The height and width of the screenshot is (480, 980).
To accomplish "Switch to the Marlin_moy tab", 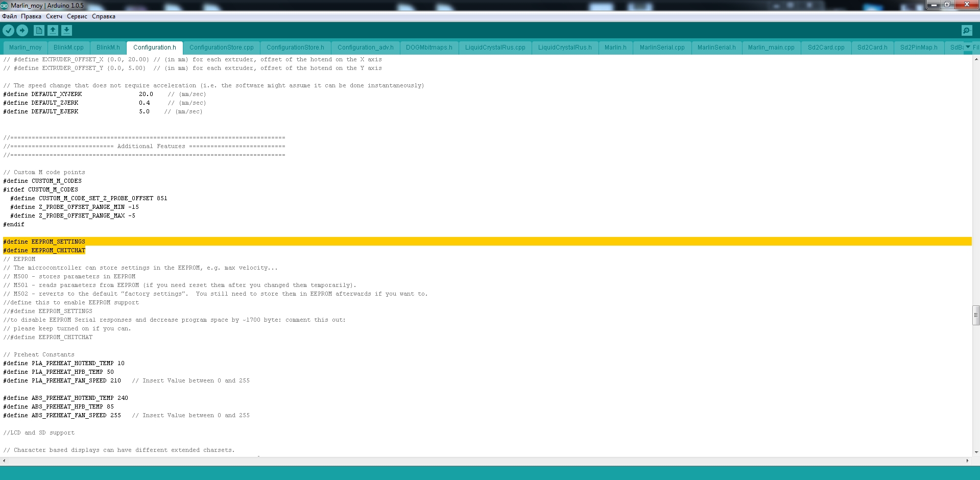I will pos(26,47).
